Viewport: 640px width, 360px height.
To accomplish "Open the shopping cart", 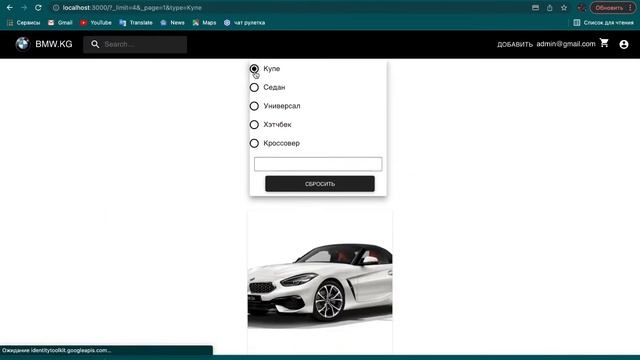I will [x=604, y=43].
